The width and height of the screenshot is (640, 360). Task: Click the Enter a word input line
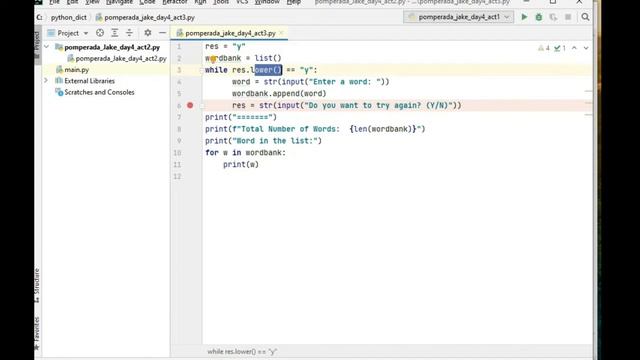tap(311, 82)
